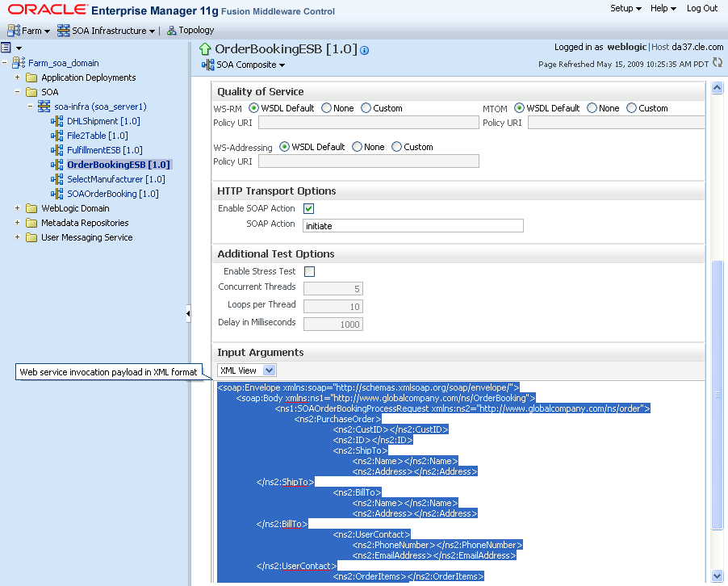Click the tree view list icon
Viewport: 728px width, 586px height.
click(6, 47)
